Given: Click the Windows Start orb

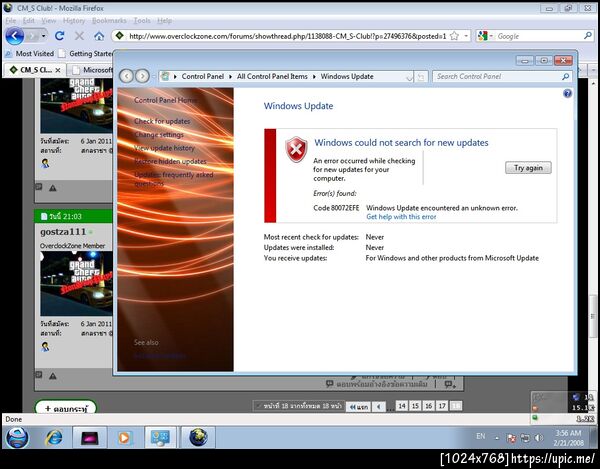Looking at the screenshot, I should (18, 437).
